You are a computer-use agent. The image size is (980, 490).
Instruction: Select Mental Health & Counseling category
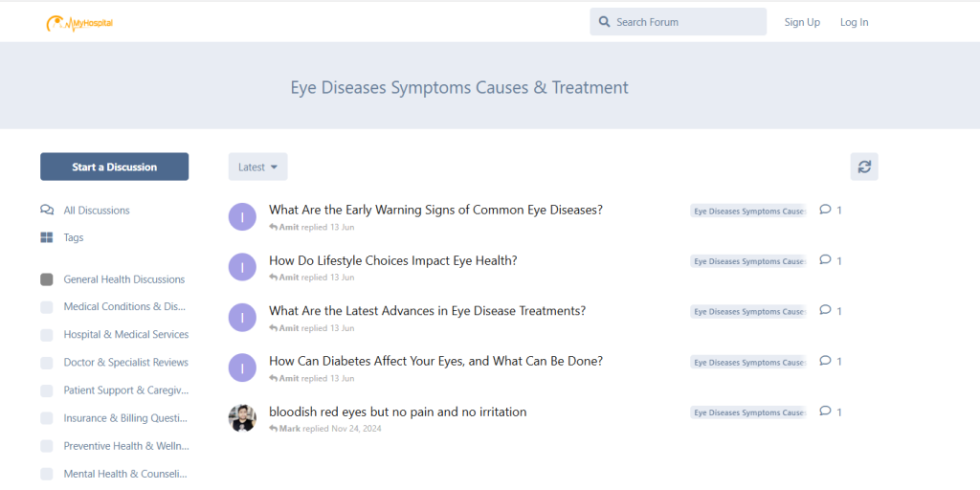[124, 474]
